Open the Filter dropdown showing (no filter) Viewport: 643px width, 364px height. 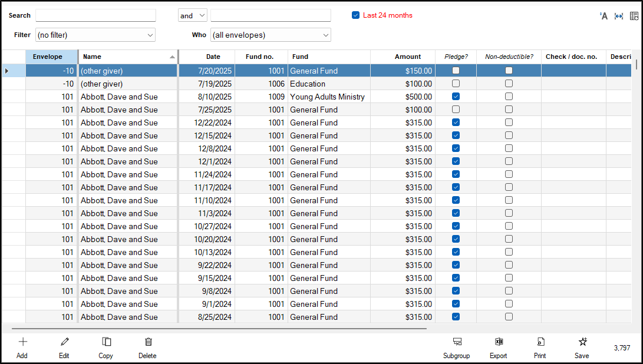(x=95, y=35)
